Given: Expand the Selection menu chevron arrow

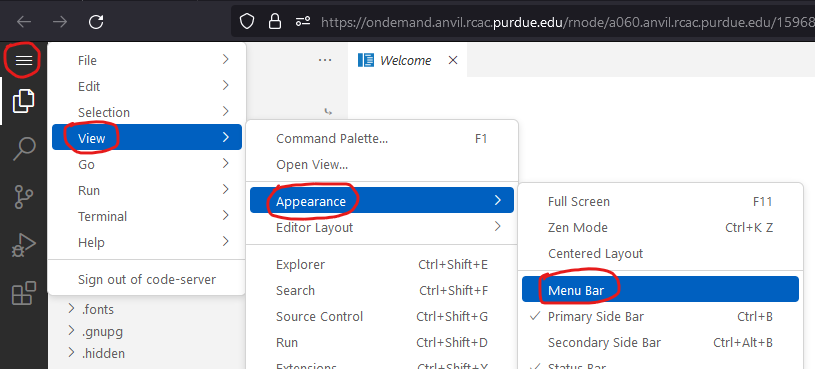Looking at the screenshot, I should (226, 111).
